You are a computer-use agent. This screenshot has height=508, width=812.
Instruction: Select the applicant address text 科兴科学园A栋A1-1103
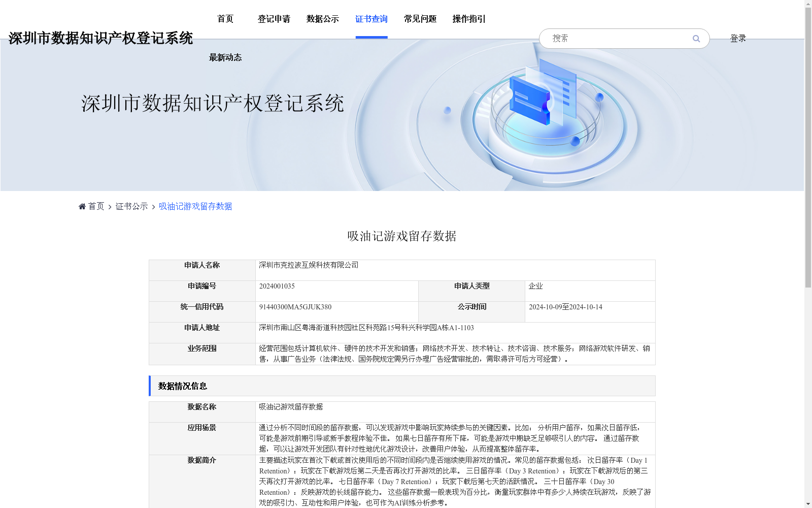click(x=437, y=328)
